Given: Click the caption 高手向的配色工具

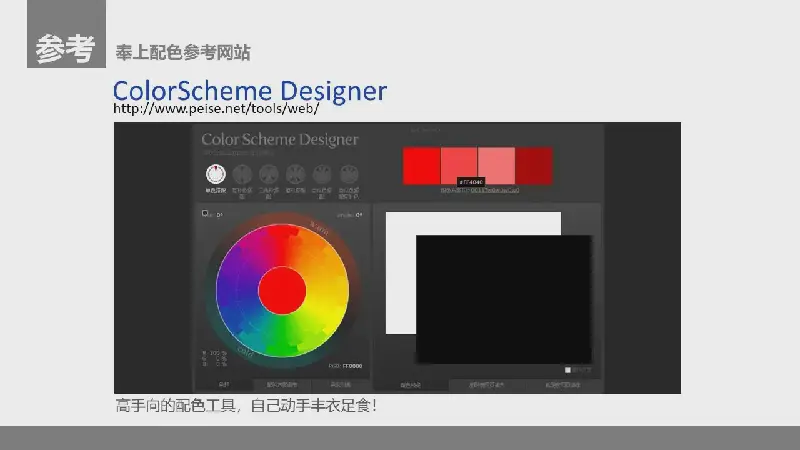Looking at the screenshot, I should (176, 406).
